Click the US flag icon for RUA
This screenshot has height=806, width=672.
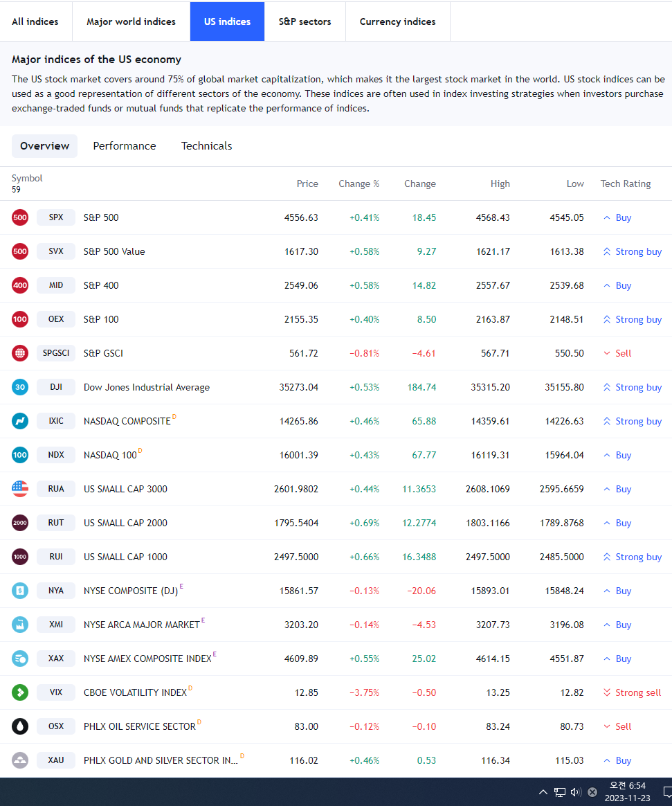[x=20, y=489]
